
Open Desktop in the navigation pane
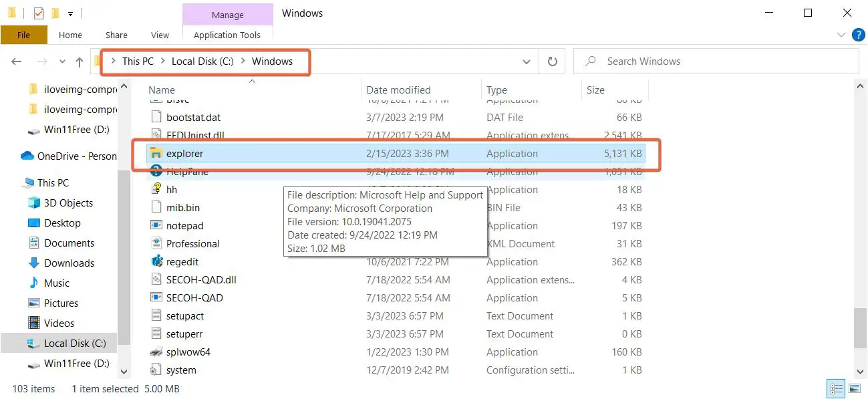(x=54, y=223)
